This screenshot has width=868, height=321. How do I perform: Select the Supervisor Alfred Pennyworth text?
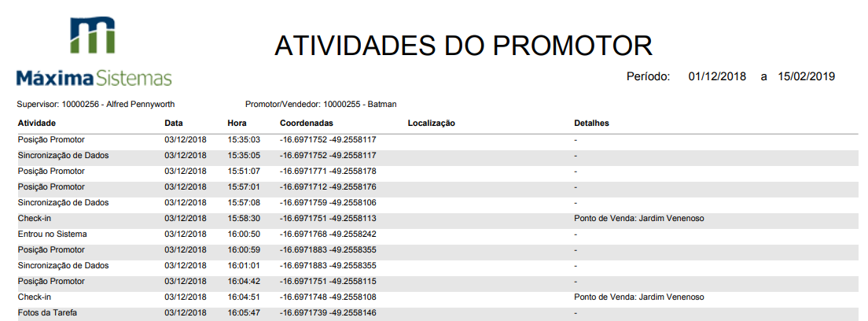[x=96, y=104]
